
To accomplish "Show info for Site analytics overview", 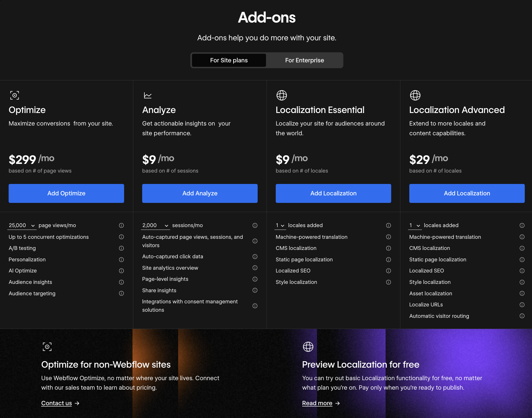I will click(x=255, y=268).
